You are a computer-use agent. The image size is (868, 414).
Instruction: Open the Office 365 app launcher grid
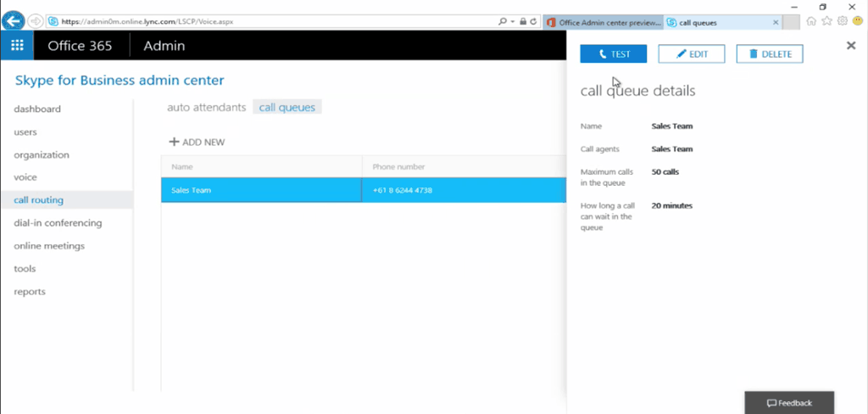pos(17,46)
